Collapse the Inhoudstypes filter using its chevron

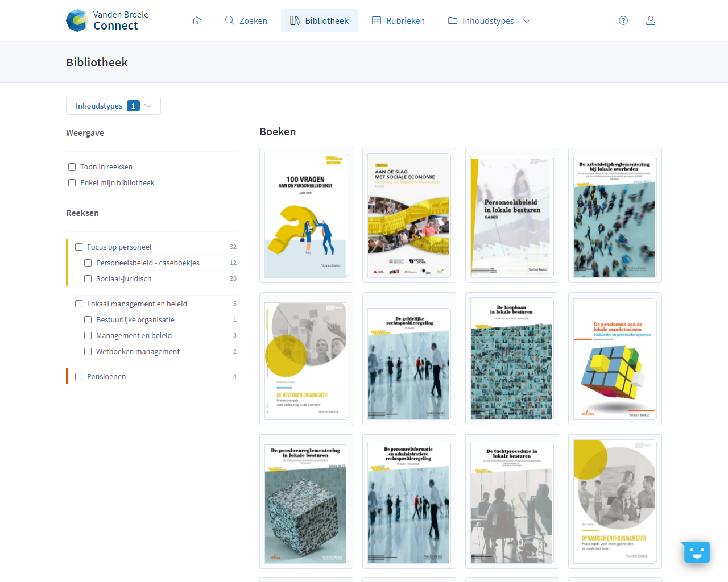pyautogui.click(x=148, y=105)
